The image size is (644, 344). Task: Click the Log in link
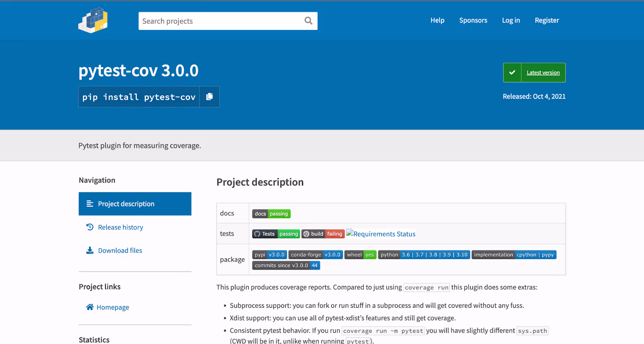[511, 21]
